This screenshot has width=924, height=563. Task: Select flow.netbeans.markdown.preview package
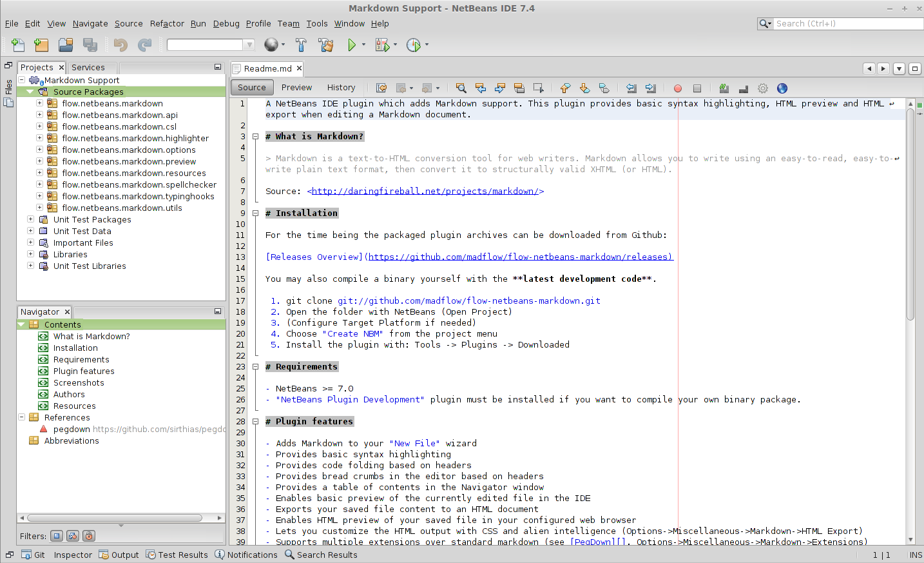click(129, 161)
